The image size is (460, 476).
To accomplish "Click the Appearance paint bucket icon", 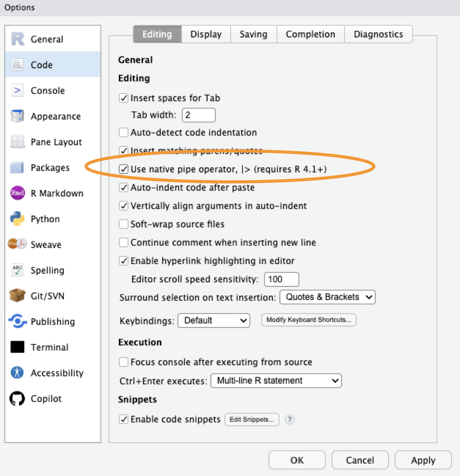I will pyautogui.click(x=17, y=116).
